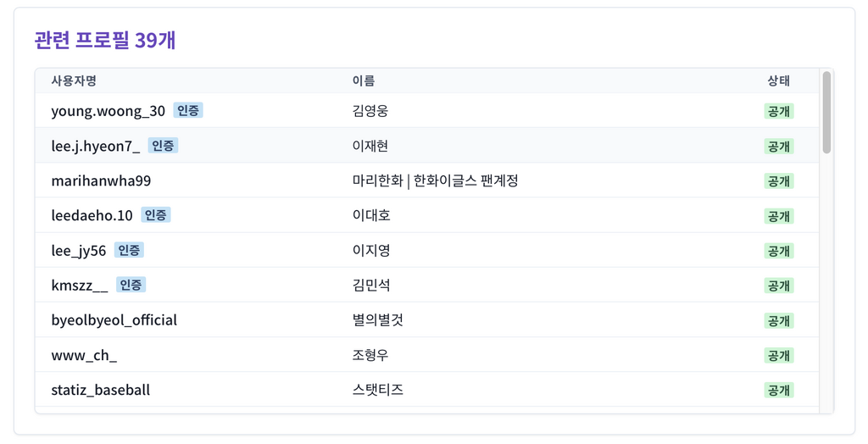Viewport: 868px width, 444px height.
Task: Click the 공개 status tag for 김영웅
Action: tap(779, 111)
